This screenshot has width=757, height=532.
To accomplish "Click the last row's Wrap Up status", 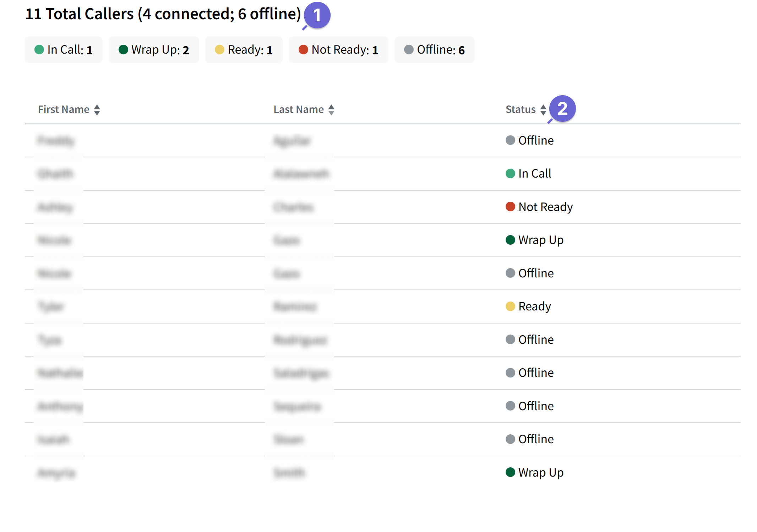I will pos(540,472).
